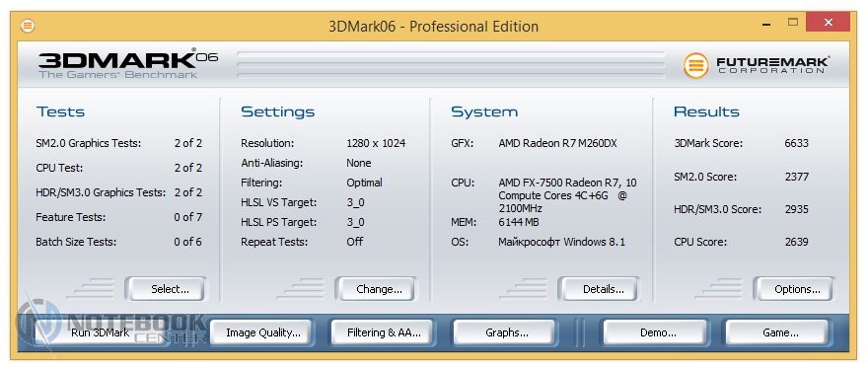This screenshot has height=369, width=868.
Task: Click the window title 3DMark06 - Professional Edition
Action: 433,26
